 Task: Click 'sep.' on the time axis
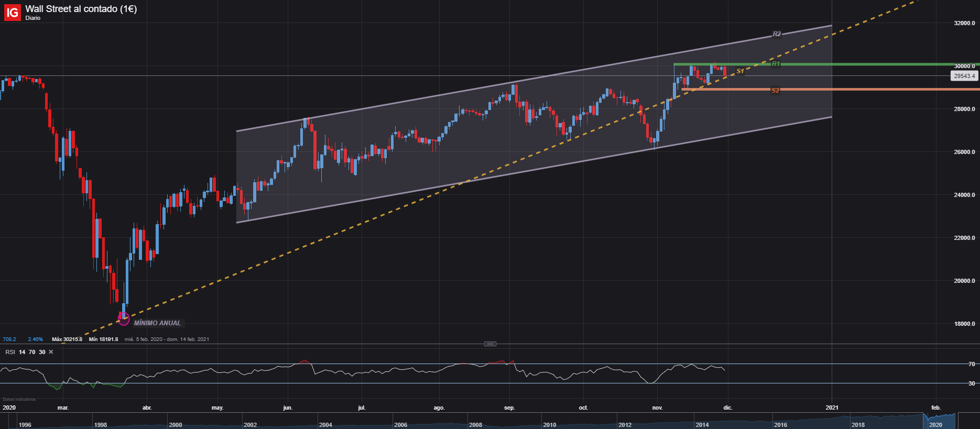click(x=509, y=408)
